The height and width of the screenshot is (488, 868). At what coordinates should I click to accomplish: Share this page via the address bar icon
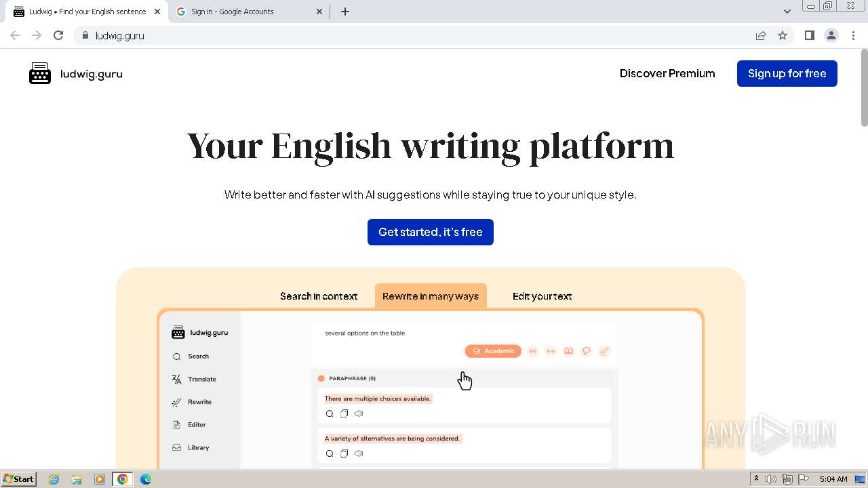[761, 35]
